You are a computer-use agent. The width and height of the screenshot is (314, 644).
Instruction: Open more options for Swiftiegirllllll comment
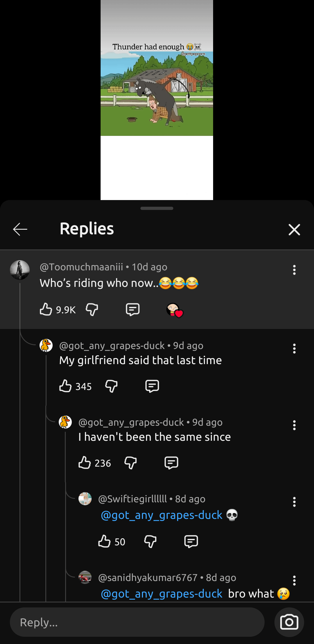(294, 502)
